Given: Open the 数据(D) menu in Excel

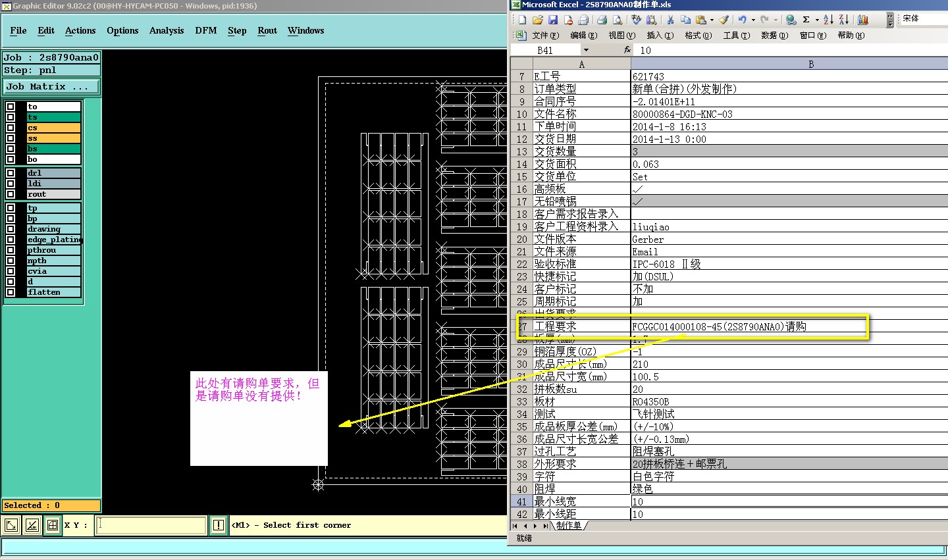Looking at the screenshot, I should (775, 36).
